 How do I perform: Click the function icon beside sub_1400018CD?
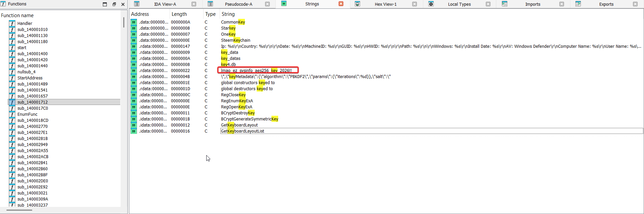12,120
